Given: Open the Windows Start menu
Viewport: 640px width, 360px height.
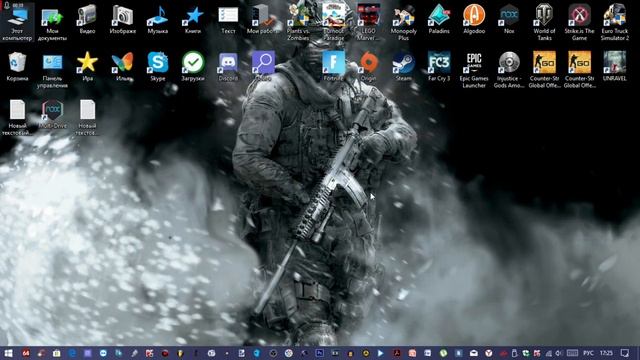Looking at the screenshot, I should (x=8, y=353).
